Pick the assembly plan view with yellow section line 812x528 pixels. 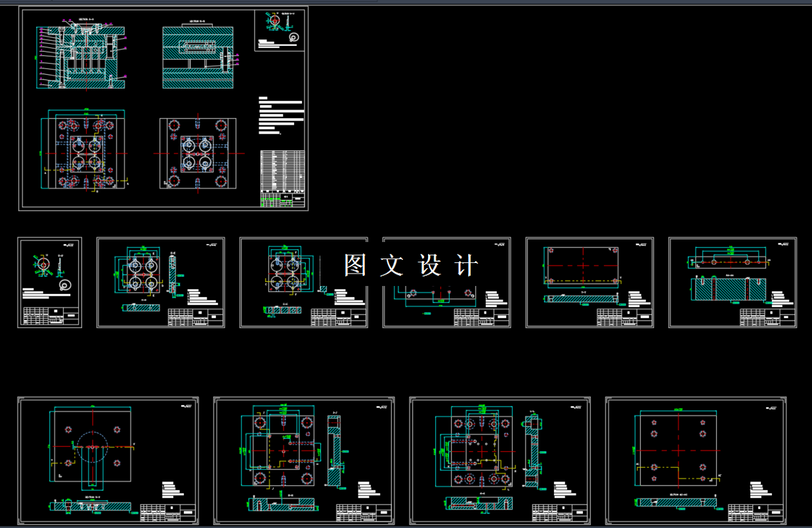[85, 150]
